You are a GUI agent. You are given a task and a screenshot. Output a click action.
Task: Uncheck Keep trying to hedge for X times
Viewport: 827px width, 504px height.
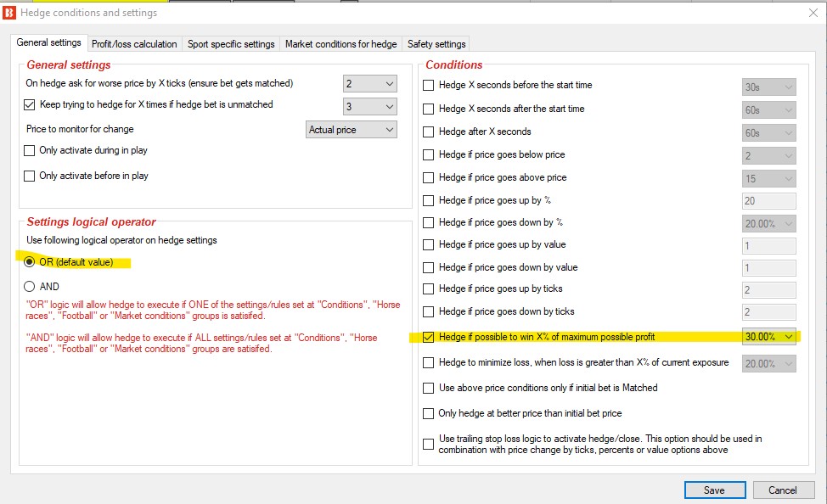click(x=30, y=105)
